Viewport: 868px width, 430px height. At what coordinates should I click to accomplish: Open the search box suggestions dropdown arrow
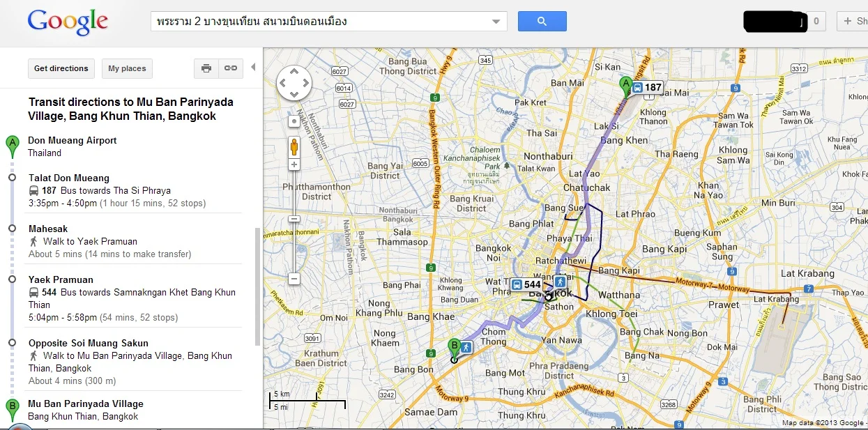(496, 22)
